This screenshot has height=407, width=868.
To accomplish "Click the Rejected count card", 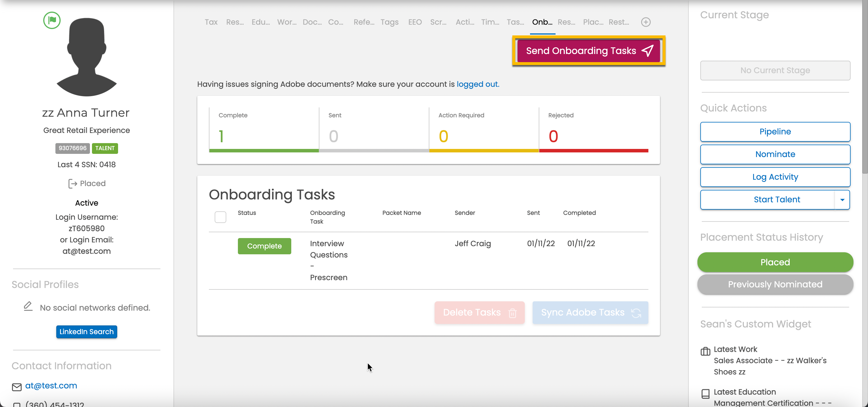I will [593, 130].
